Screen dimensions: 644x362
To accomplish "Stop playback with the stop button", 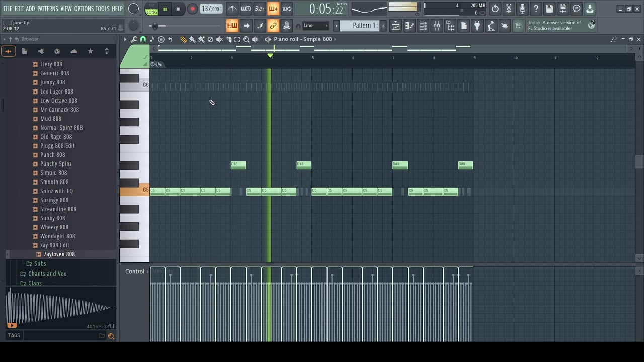I will tap(178, 9).
